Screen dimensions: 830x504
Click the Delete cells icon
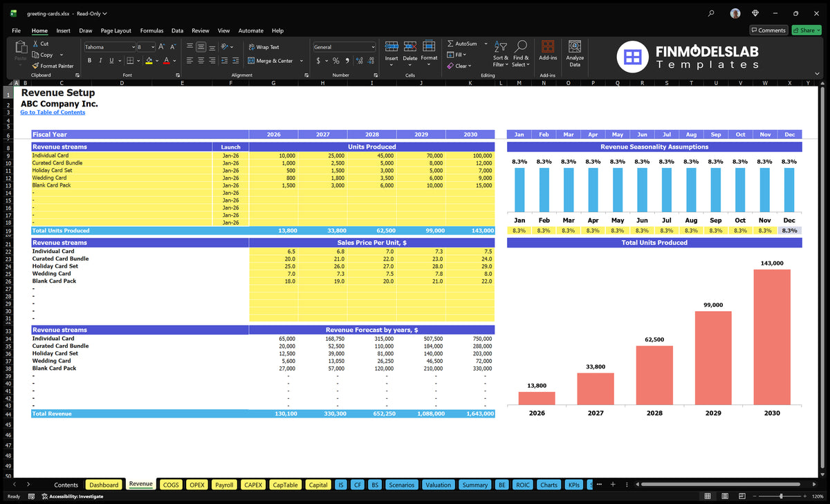pos(410,47)
